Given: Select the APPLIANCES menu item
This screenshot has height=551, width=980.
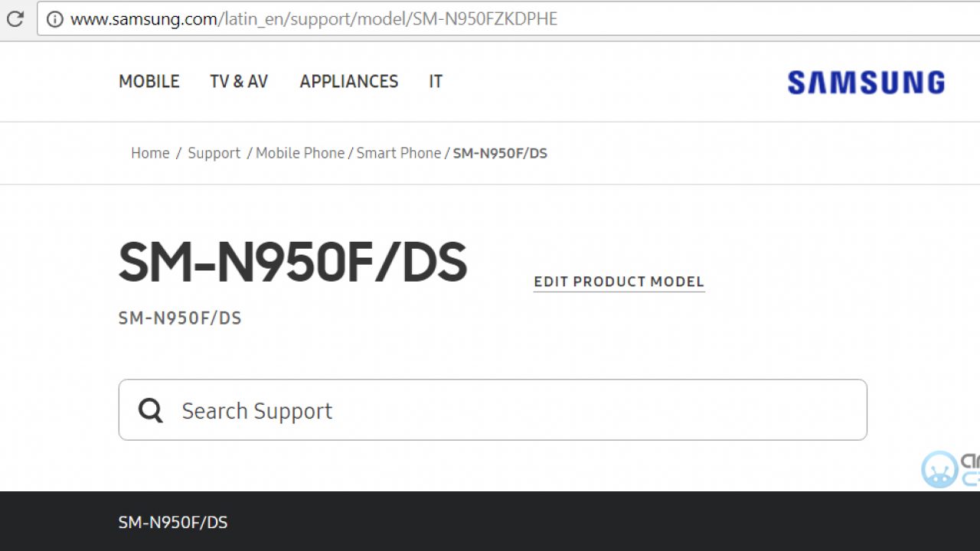Looking at the screenshot, I should coord(348,82).
